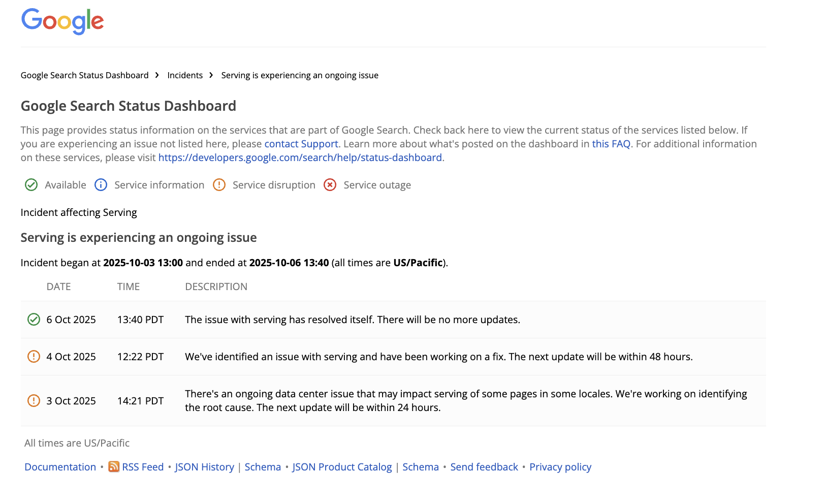Image resolution: width=824 pixels, height=504 pixels.
Task: Click the red Service outage legend icon
Action: (330, 185)
